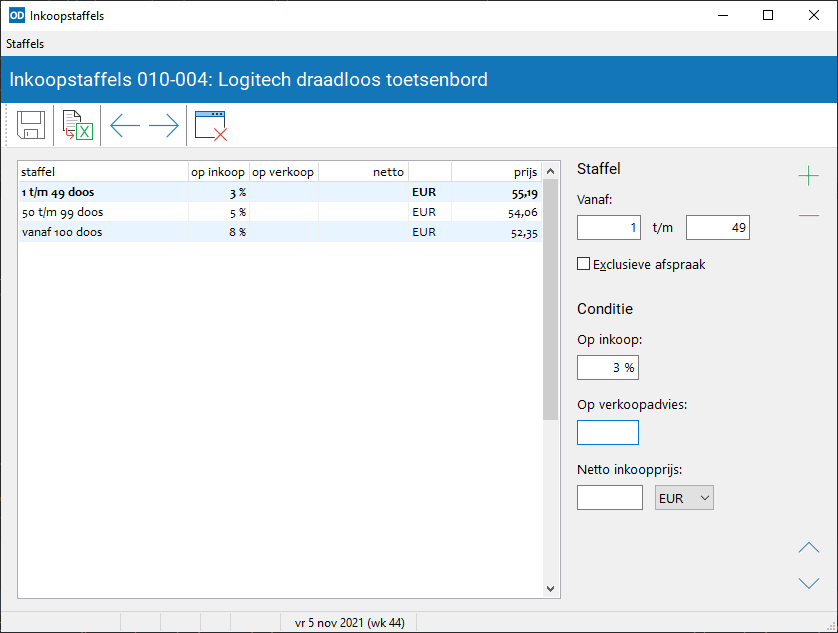Viewport: 838px width, 633px height.
Task: Add a new staffel with green plus
Action: pos(809,176)
